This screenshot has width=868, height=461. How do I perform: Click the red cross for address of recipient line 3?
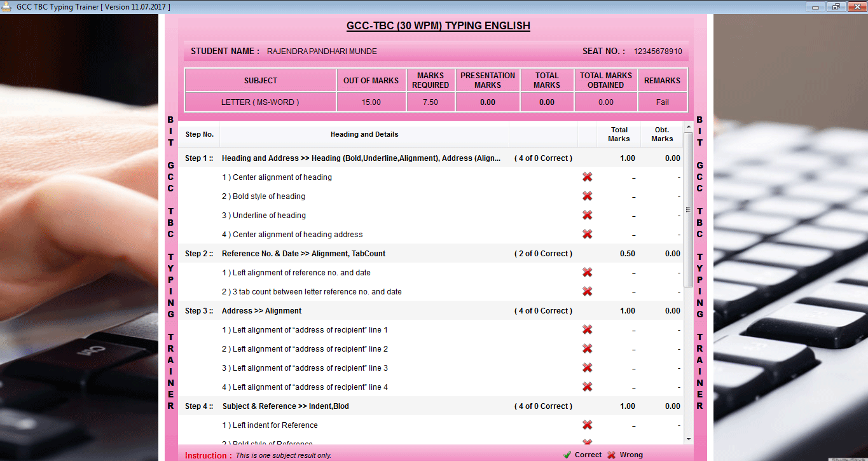587,368
